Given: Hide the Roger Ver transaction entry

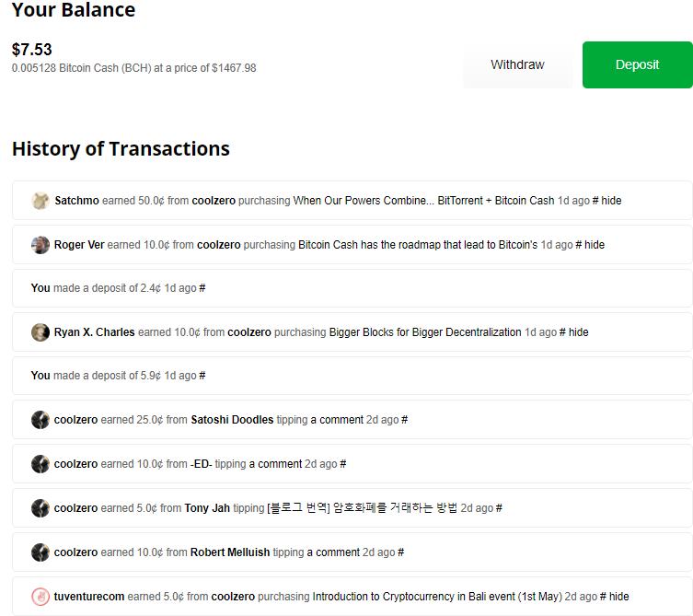Looking at the screenshot, I should (595, 245).
